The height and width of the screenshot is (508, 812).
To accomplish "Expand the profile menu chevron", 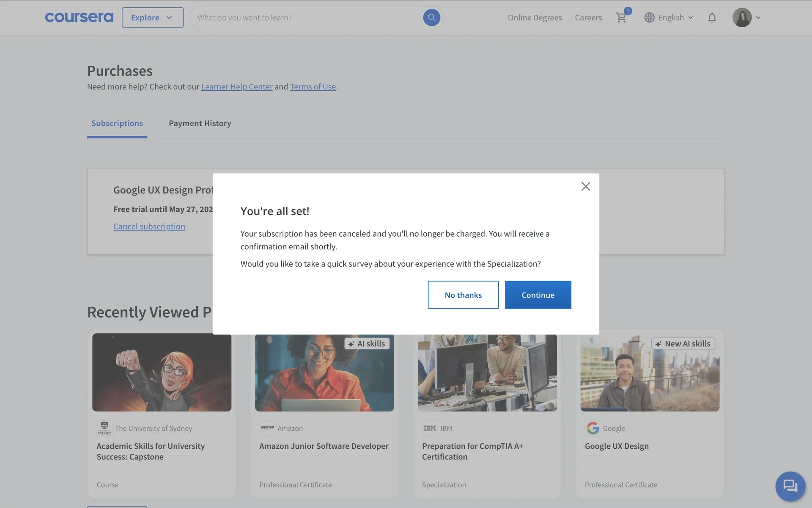I will point(758,17).
